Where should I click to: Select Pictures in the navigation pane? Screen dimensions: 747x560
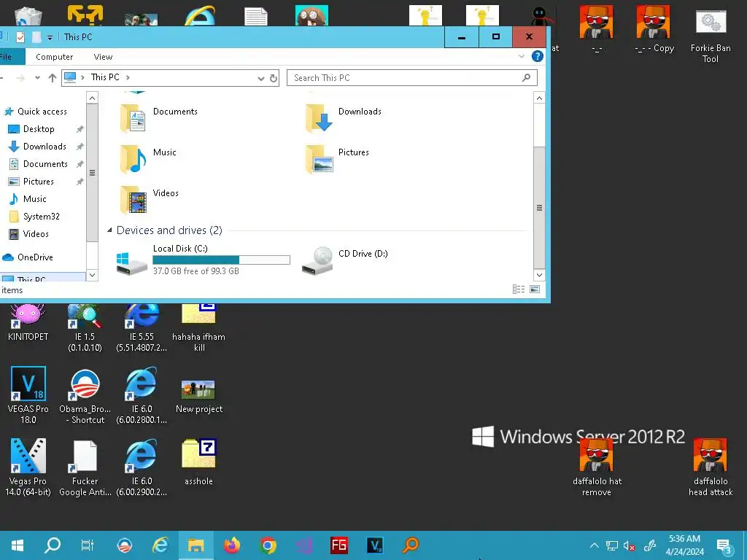click(38, 182)
